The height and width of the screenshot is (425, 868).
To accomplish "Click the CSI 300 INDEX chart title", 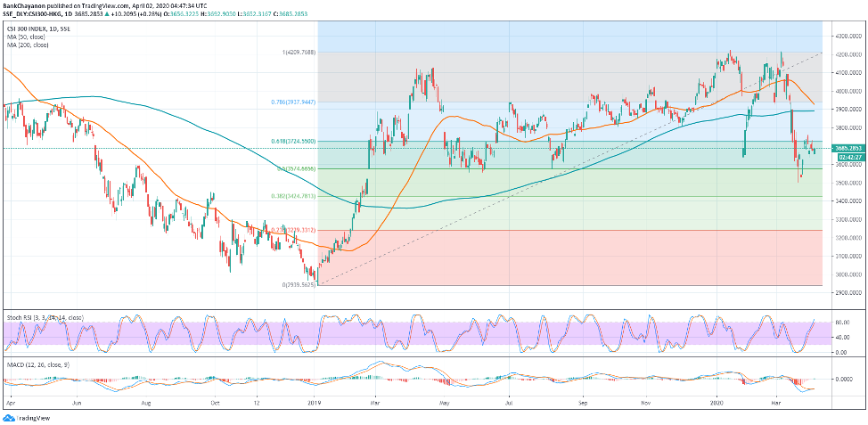I will 37,29.
